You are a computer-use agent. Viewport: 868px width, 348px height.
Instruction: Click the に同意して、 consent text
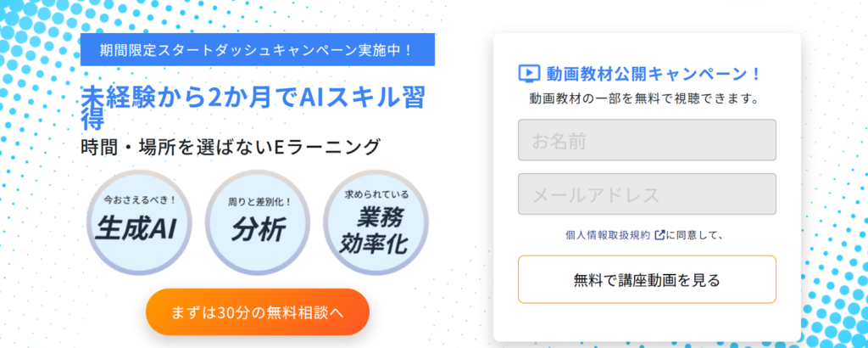click(693, 235)
